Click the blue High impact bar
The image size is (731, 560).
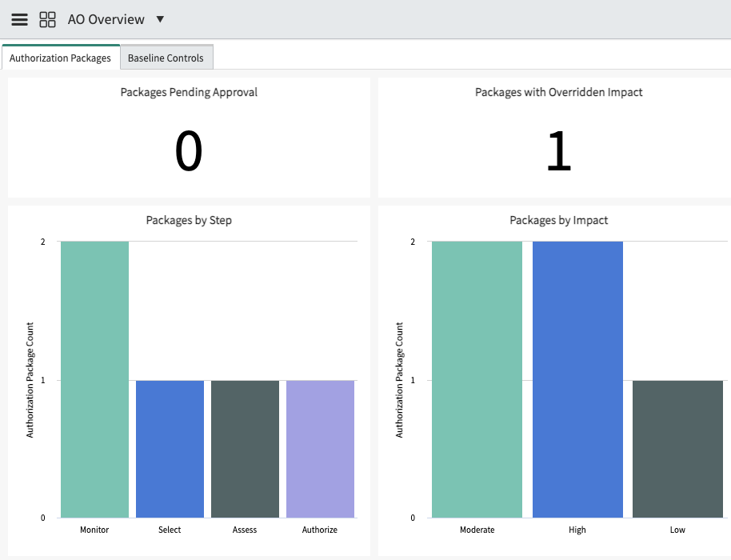click(577, 379)
